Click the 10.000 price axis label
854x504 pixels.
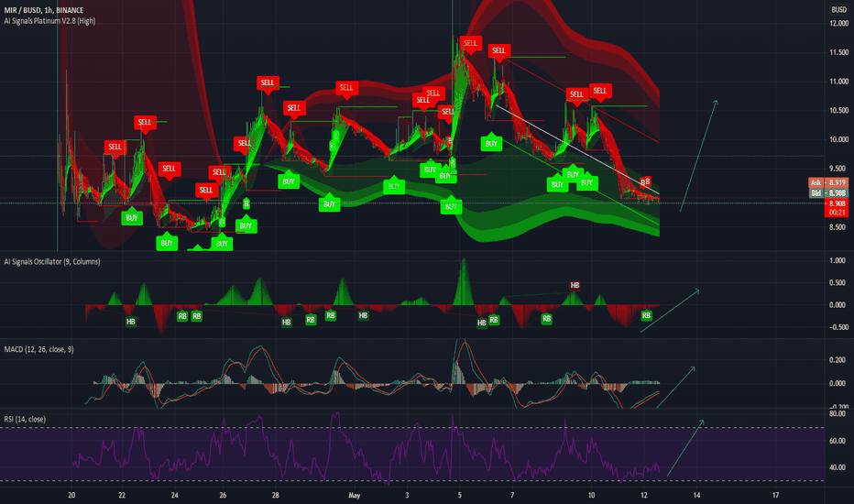(838, 139)
